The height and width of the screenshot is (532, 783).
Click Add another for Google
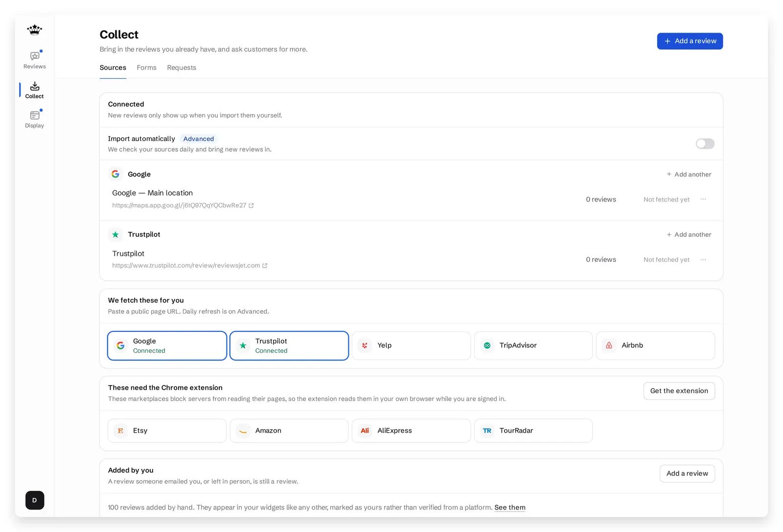pyautogui.click(x=689, y=174)
